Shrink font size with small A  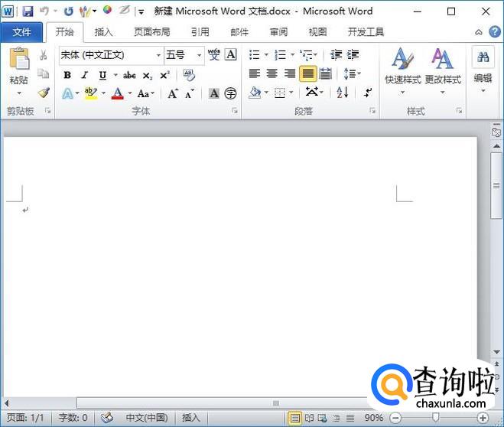pyautogui.click(x=190, y=93)
